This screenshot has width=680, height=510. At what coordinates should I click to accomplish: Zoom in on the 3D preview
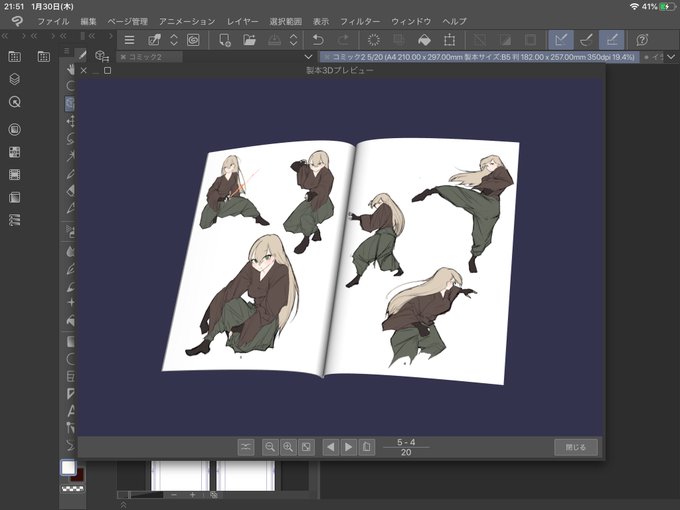pyautogui.click(x=288, y=447)
